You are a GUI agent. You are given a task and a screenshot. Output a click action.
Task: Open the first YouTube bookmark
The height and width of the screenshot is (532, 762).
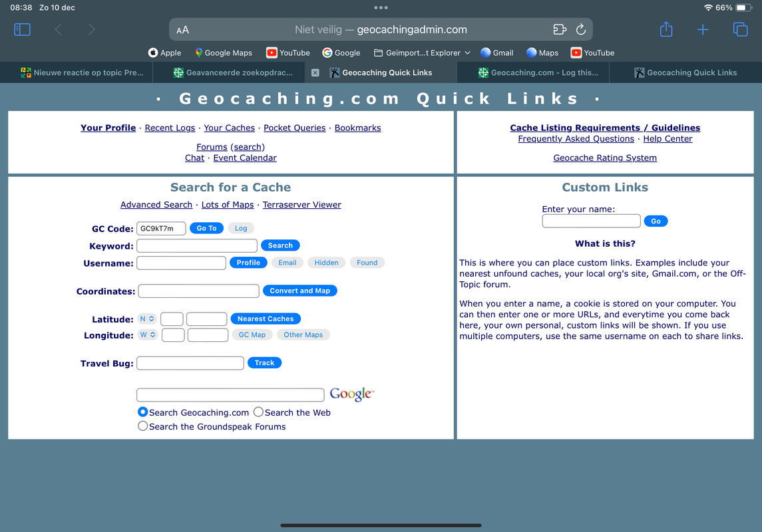tap(288, 53)
